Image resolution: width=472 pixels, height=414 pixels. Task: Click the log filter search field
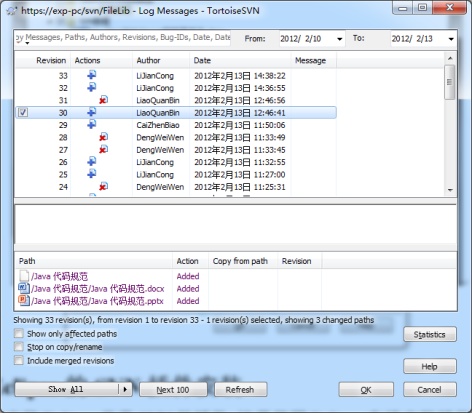tap(123, 38)
